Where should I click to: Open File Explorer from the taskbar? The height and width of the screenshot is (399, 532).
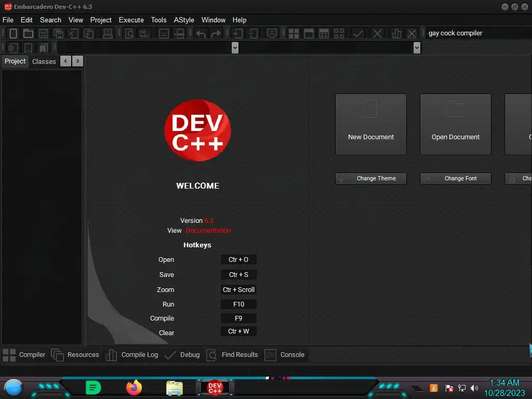(175, 388)
